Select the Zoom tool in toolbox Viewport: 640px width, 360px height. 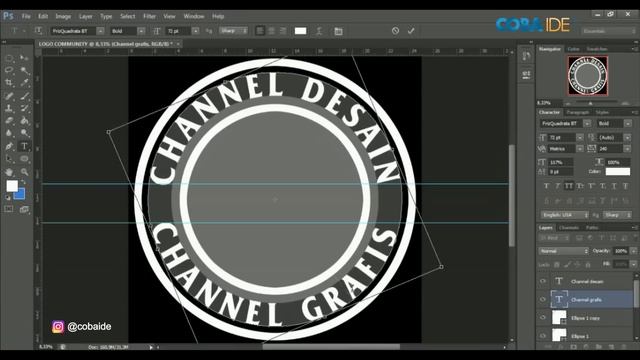click(24, 172)
